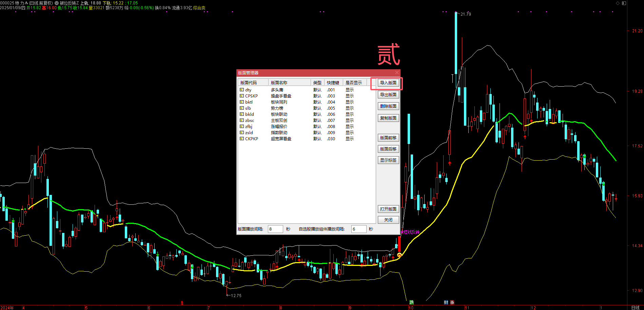This screenshot has width=644, height=310.
Task: Click the month 12 marker on time axis
Action: [x=533, y=308]
